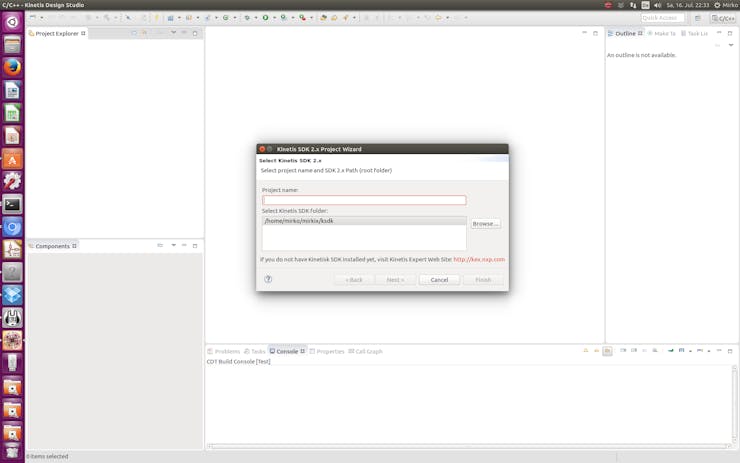Click the Finish button in the wizard
Screen dimensions: 740x463
483,280
